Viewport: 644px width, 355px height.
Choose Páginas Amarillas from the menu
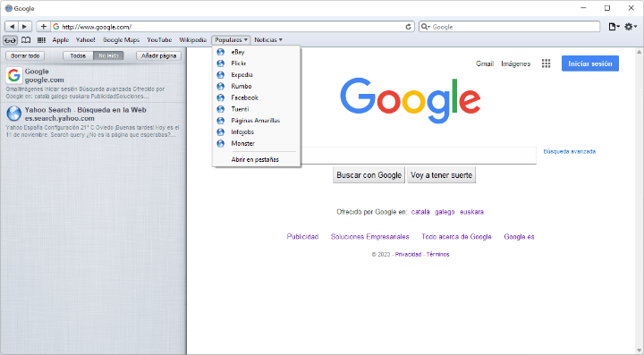tap(257, 121)
